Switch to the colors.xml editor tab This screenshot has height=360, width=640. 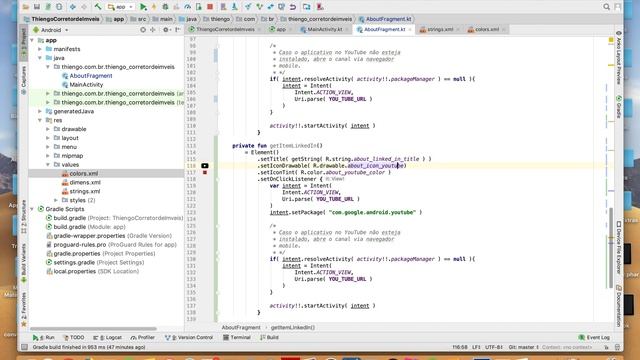[487, 29]
